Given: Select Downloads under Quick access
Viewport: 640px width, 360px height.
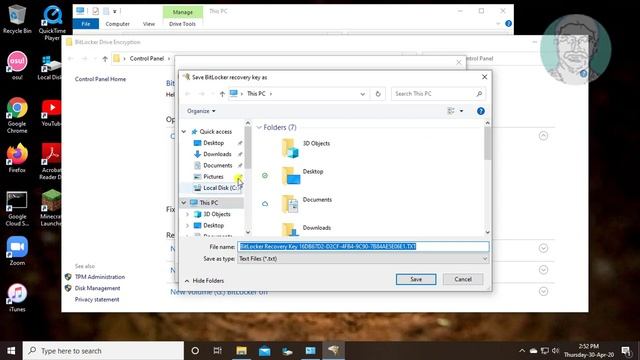Looking at the screenshot, I should pos(217,154).
